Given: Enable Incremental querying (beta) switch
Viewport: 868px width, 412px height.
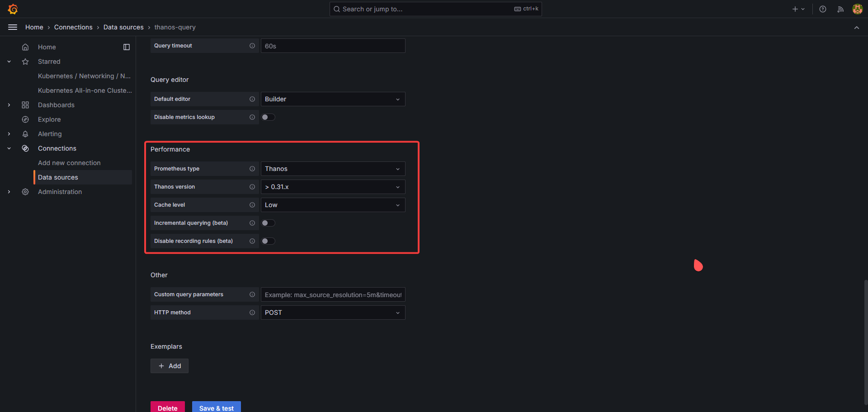Looking at the screenshot, I should 268,223.
